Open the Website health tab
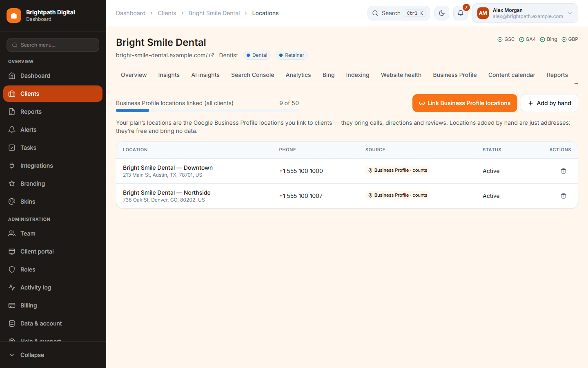Image resolution: width=588 pixels, height=368 pixels. tap(401, 75)
